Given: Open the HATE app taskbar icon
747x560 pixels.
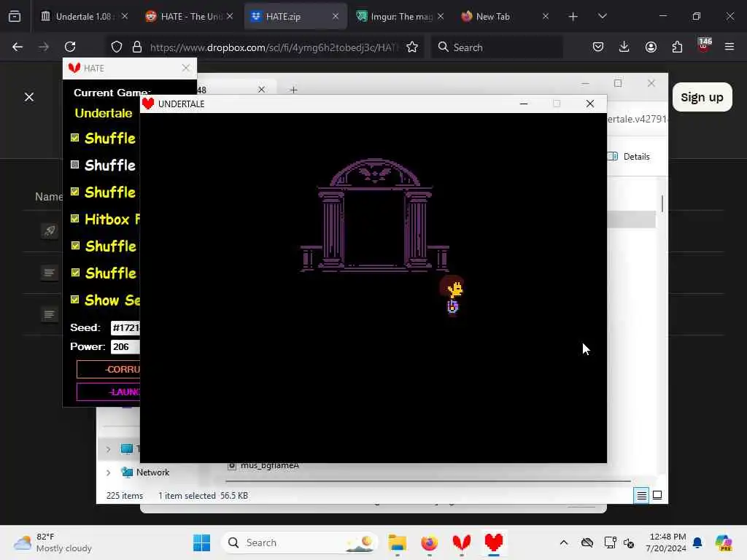Looking at the screenshot, I should tap(461, 542).
